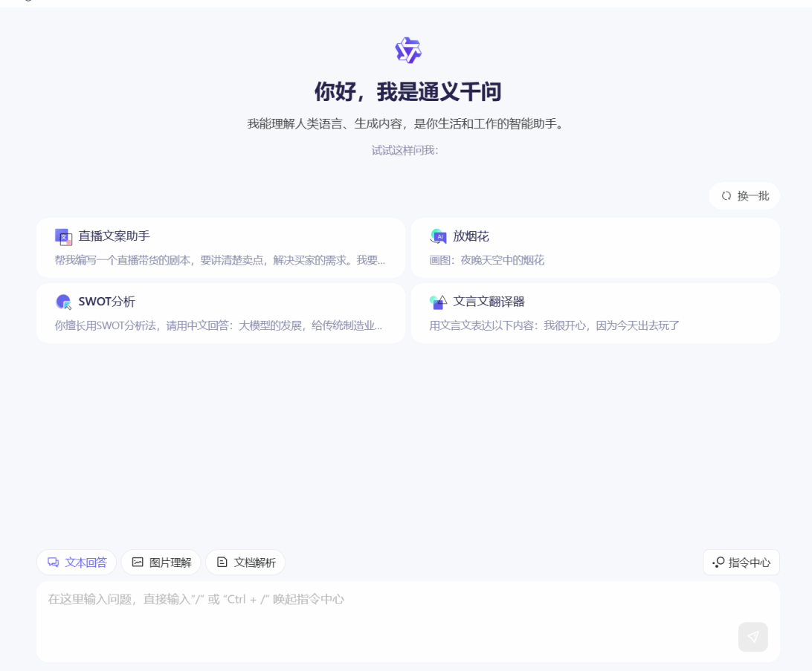Select the SWOT分析 title

click(x=106, y=302)
